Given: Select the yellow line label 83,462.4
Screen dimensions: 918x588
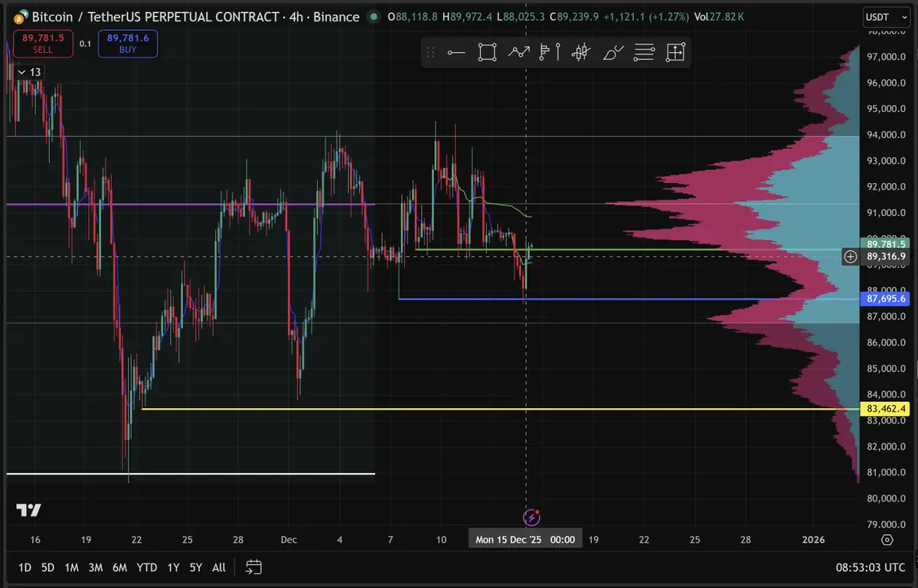Looking at the screenshot, I should [x=885, y=409].
